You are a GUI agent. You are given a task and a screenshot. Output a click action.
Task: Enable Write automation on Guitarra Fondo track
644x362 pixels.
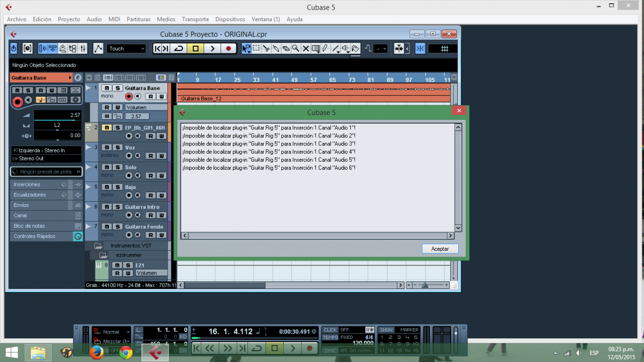pos(160,235)
